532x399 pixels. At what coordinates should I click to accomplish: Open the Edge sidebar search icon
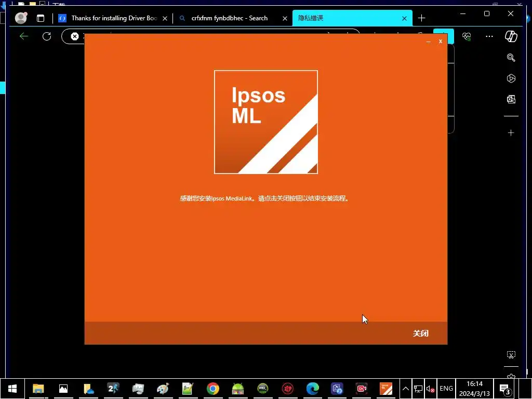click(511, 58)
